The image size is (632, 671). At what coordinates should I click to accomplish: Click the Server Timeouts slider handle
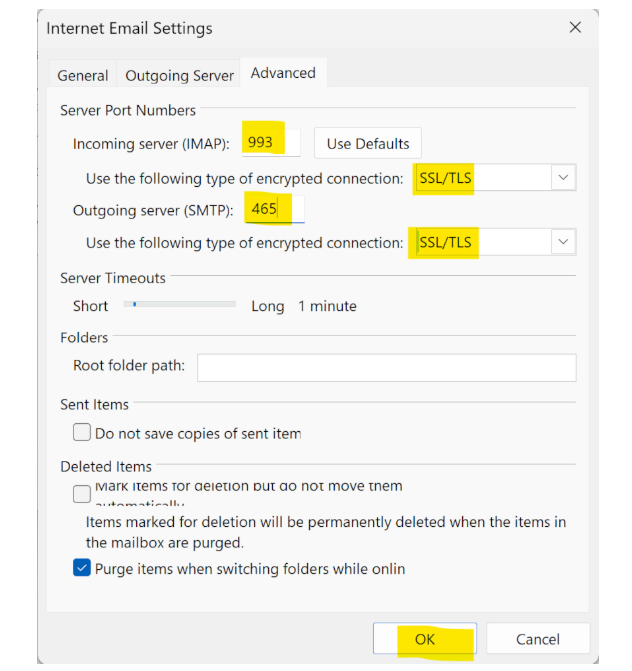pos(134,305)
